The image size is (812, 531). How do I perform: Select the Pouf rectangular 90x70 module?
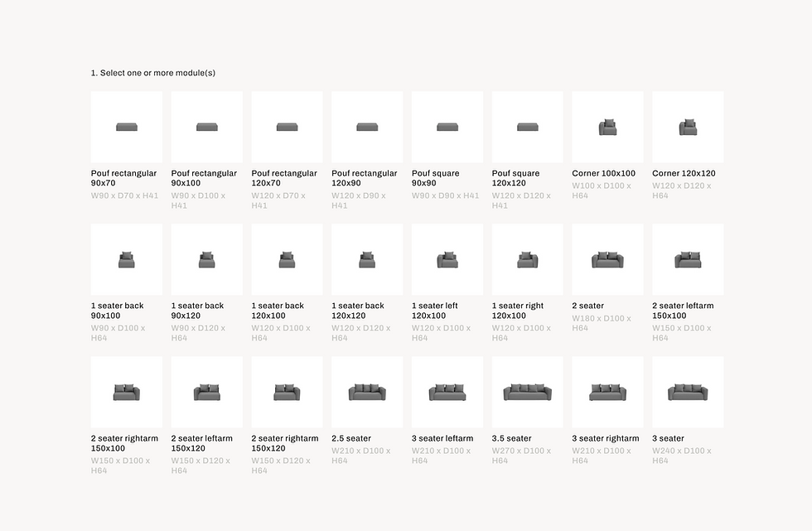pos(126,128)
